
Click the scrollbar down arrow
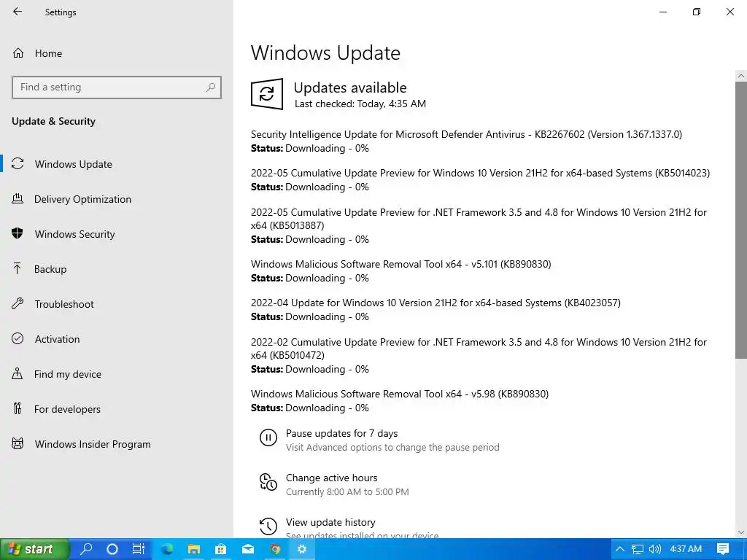741,532
